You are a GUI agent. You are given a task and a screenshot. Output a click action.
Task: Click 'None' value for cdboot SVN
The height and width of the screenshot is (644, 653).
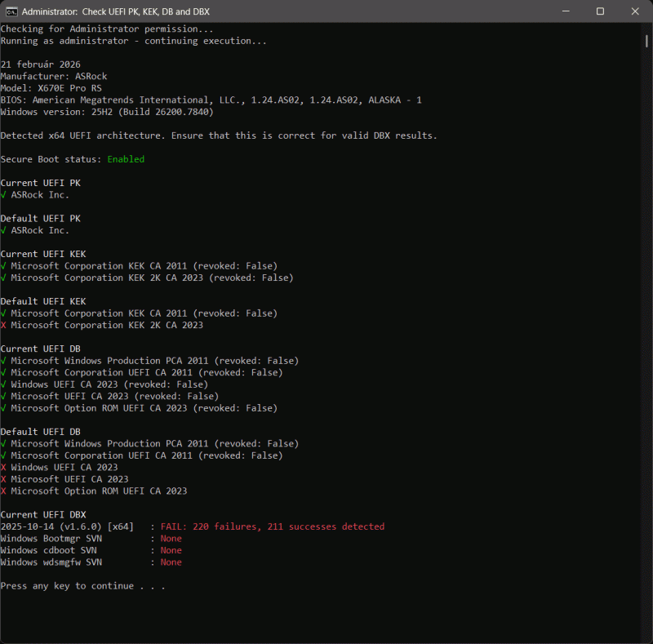coord(171,551)
